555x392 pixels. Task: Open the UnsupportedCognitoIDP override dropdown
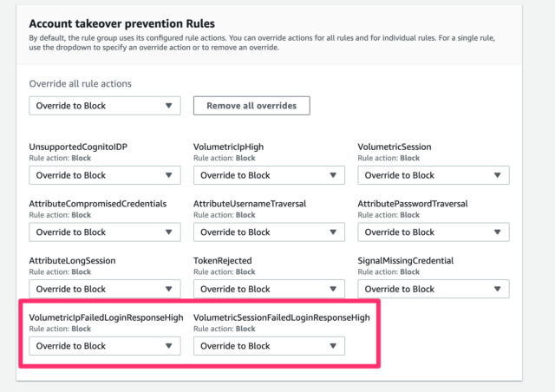(x=105, y=175)
